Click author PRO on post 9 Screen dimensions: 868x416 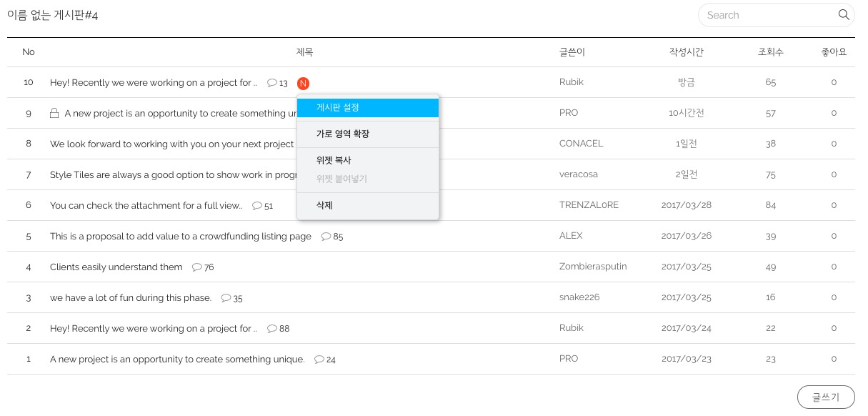pos(569,113)
